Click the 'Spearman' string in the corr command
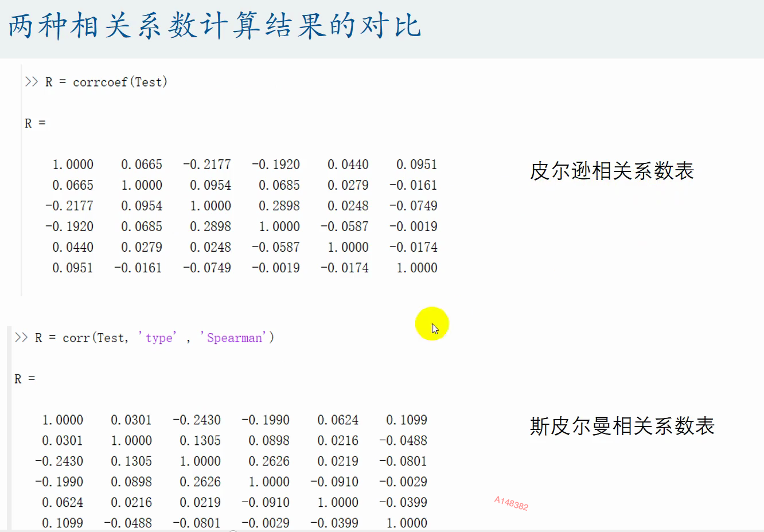 (233, 338)
